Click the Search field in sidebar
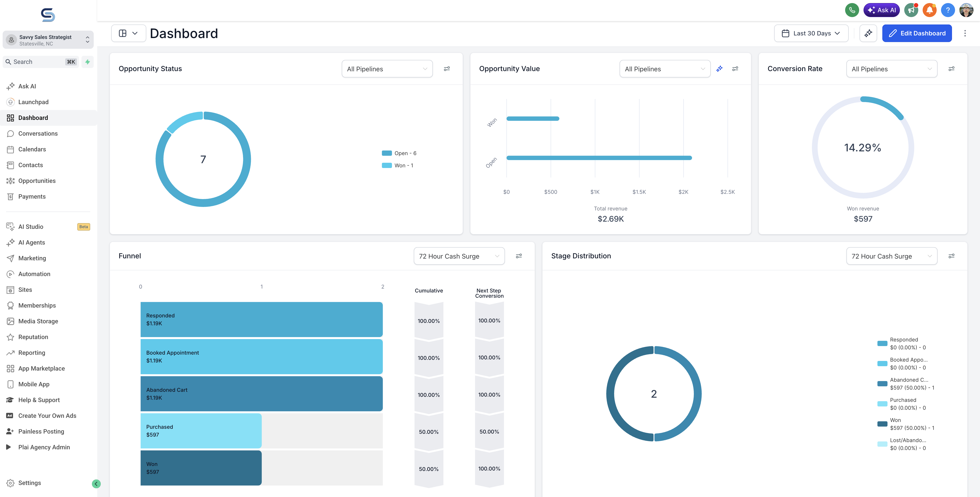Image resolution: width=980 pixels, height=497 pixels. coord(41,62)
